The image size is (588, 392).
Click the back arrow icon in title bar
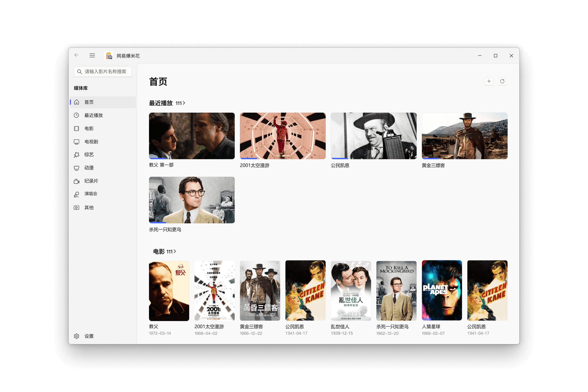click(x=76, y=55)
